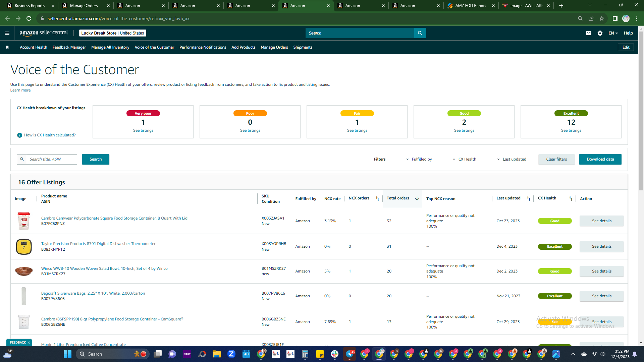Image resolution: width=644 pixels, height=362 pixels.
Task: See listings under Excellent
Action: tap(571, 130)
